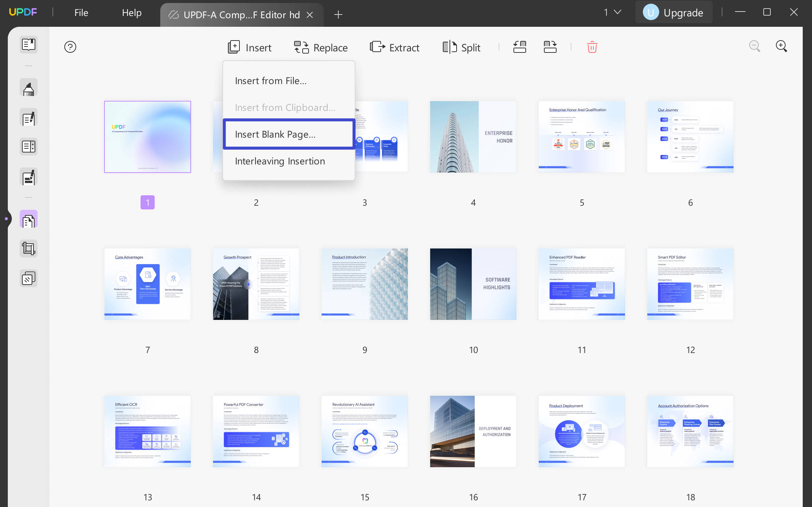The width and height of the screenshot is (812, 507).
Task: Open the page number dropdown in the title bar
Action: click(x=611, y=12)
